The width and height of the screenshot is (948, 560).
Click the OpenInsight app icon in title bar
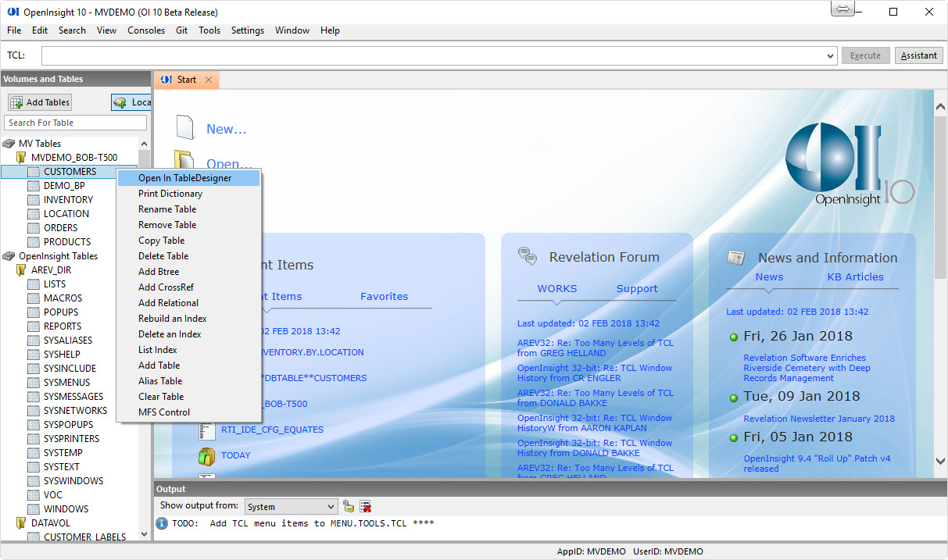pyautogui.click(x=13, y=12)
